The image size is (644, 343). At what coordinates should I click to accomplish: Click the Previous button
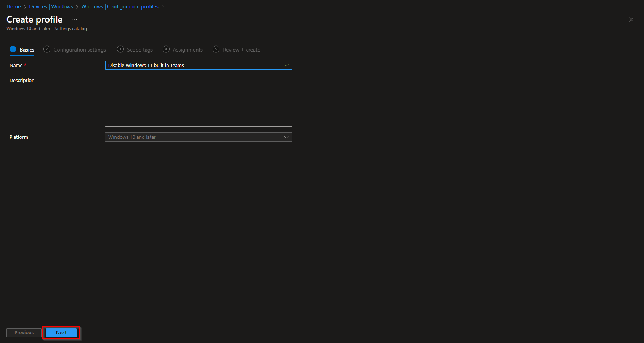pos(24,333)
